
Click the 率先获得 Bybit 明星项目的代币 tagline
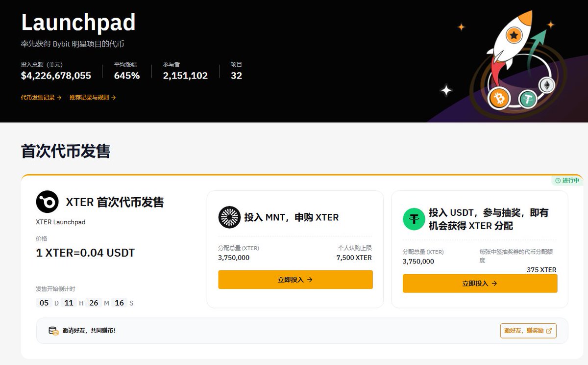tap(73, 44)
